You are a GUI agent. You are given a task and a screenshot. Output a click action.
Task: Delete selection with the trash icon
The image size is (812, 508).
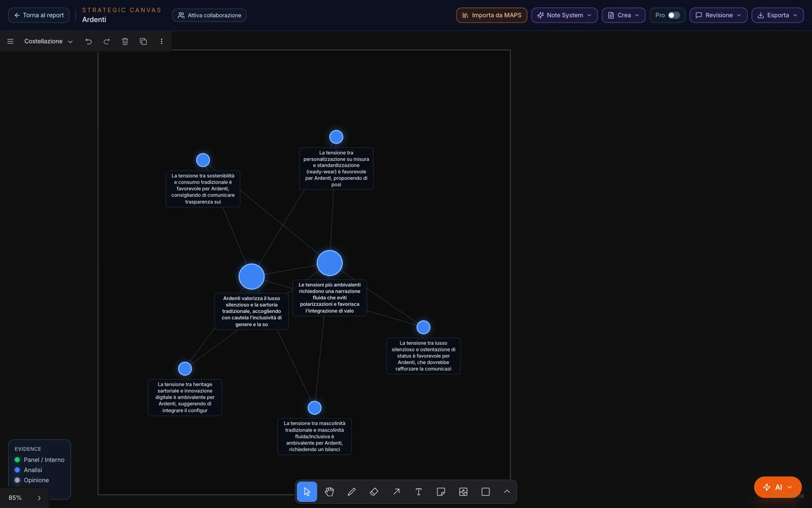point(125,42)
